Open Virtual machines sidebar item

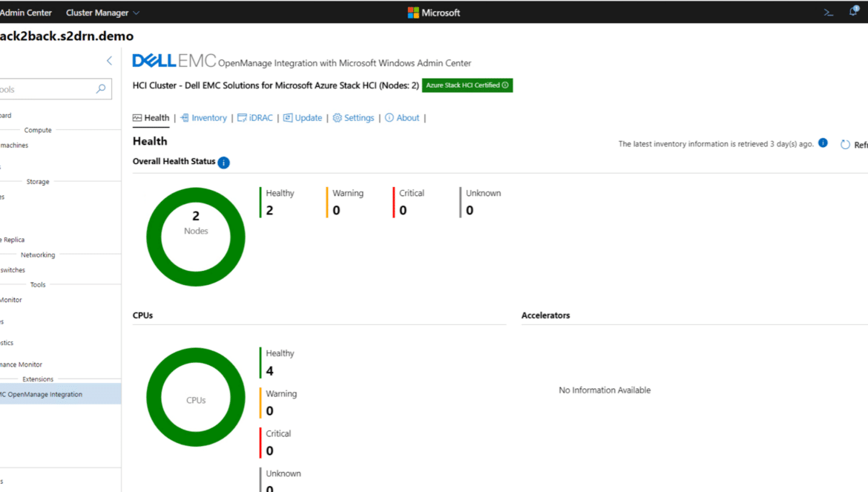tap(60, 145)
